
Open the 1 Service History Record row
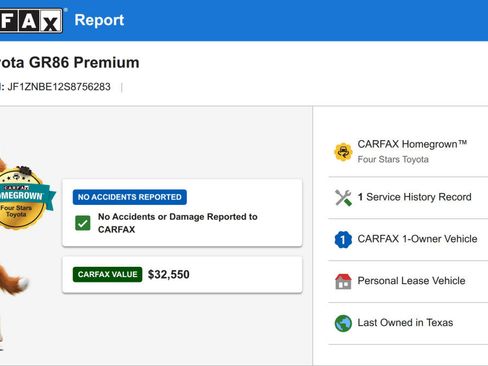tap(408, 198)
